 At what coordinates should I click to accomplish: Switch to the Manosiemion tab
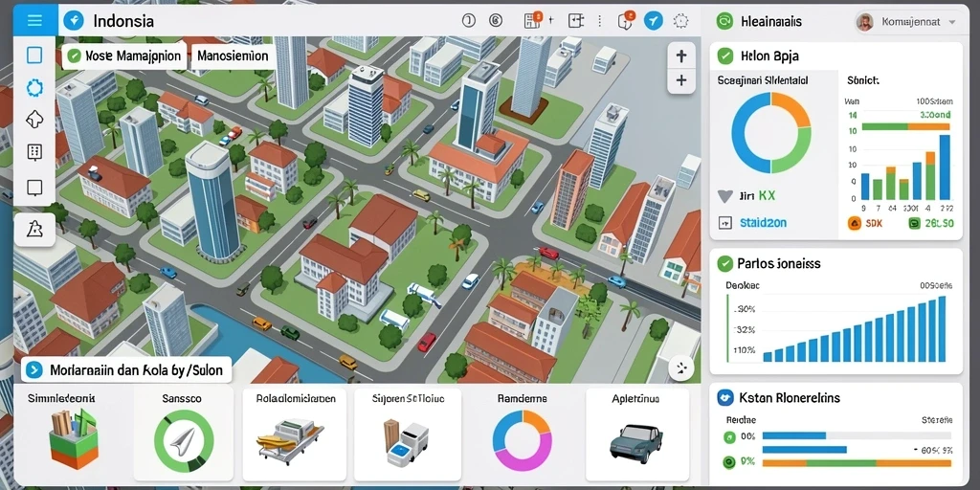(x=233, y=56)
